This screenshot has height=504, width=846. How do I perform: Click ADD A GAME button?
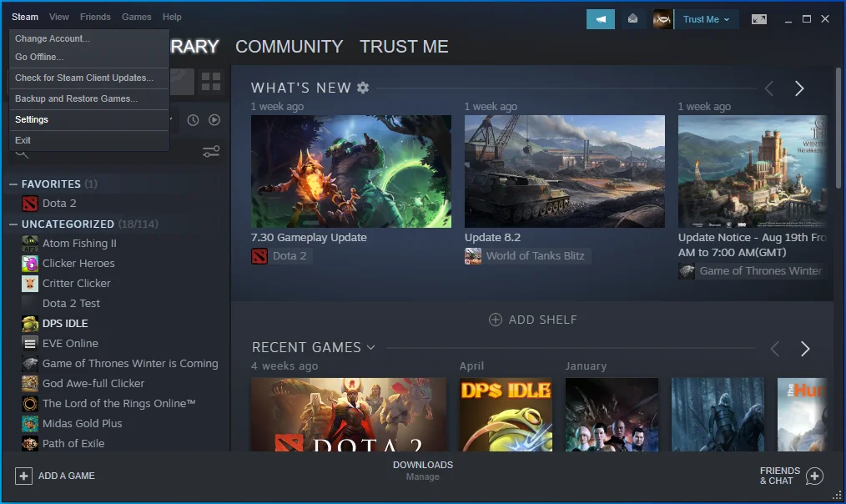[x=55, y=476]
